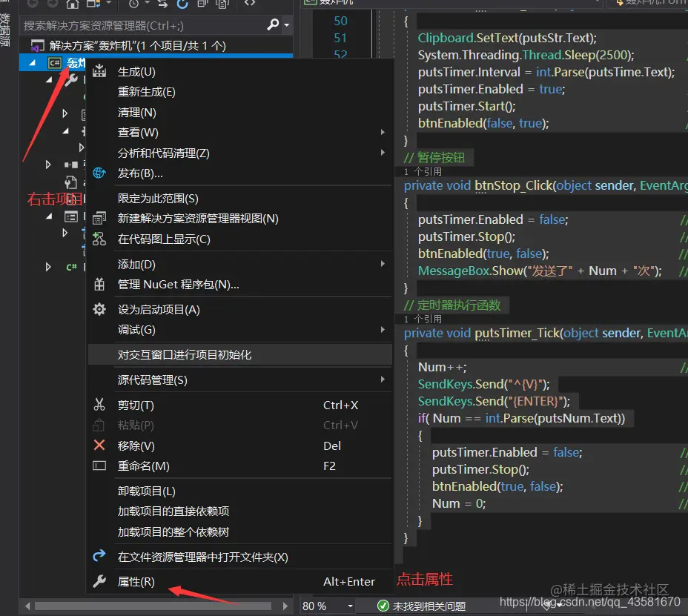688x616 pixels.
Task: Click the rename box icon beside 重命名(M)
Action: (99, 466)
